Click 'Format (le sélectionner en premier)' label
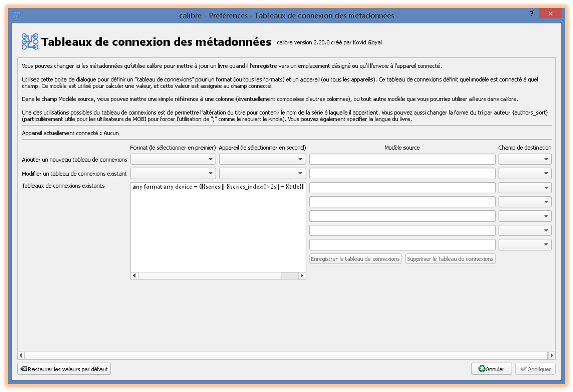Image resolution: width=573 pixels, height=392 pixels. [173, 148]
